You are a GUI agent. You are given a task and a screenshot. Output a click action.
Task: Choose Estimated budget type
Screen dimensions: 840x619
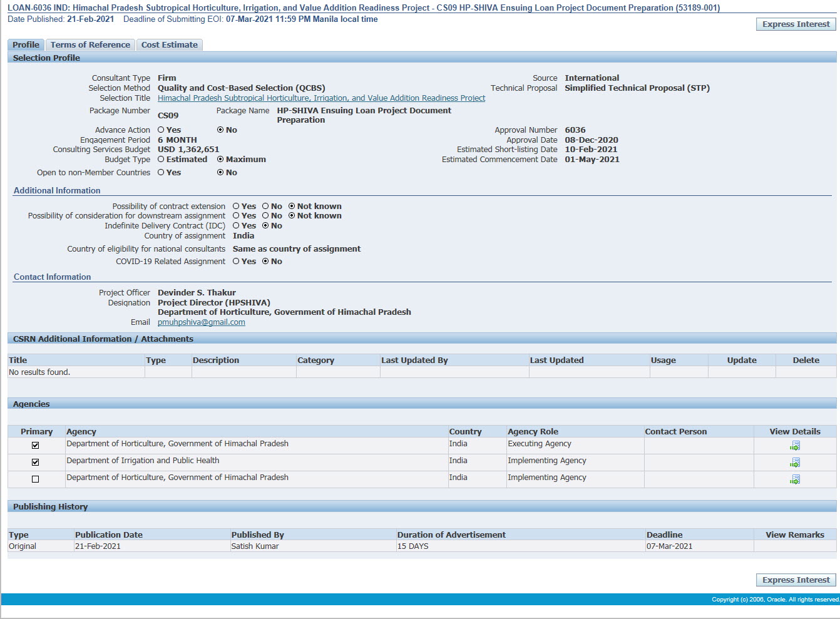[161, 159]
